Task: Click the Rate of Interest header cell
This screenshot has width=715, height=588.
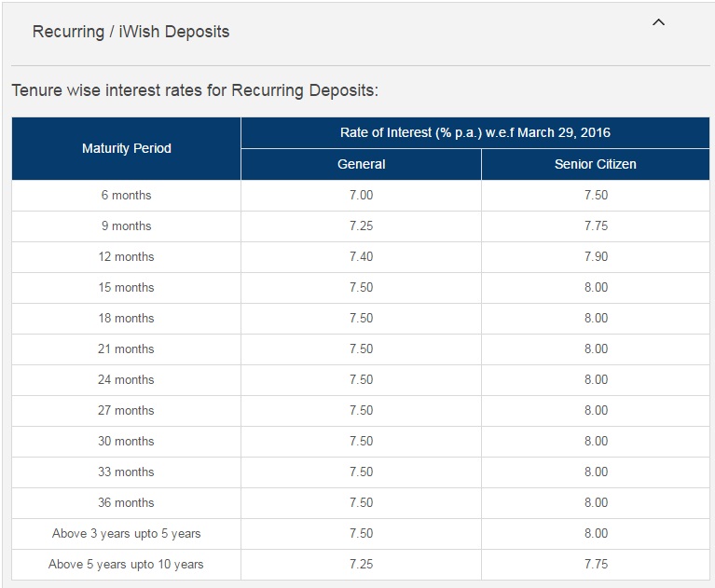Action: pyautogui.click(x=475, y=132)
